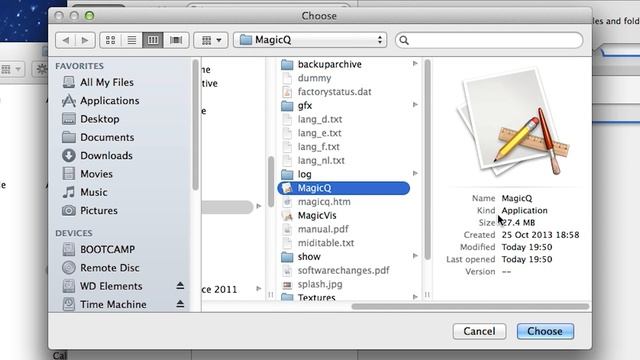Click the search field

point(489,40)
